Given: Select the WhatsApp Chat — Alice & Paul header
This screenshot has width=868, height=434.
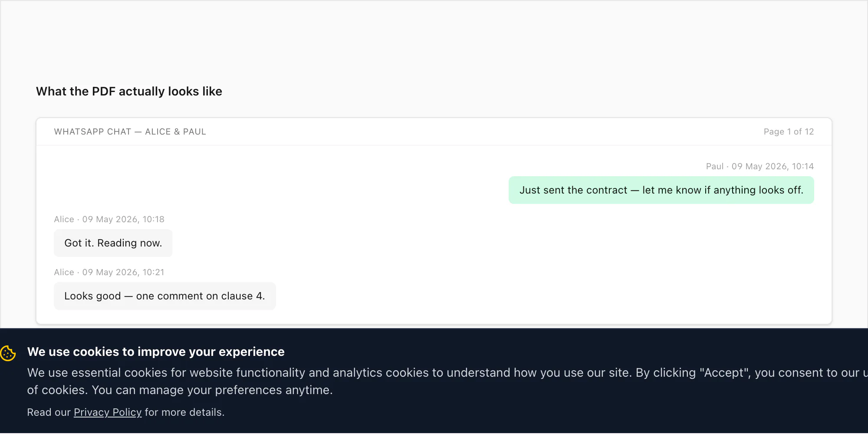Looking at the screenshot, I should pyautogui.click(x=130, y=132).
